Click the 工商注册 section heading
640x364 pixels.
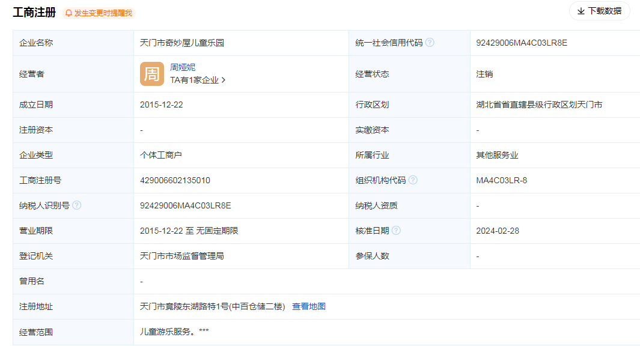(34, 13)
